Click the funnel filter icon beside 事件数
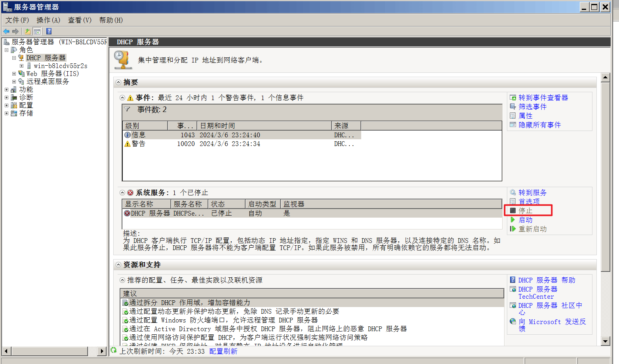This screenshot has width=619, height=364. [128, 109]
